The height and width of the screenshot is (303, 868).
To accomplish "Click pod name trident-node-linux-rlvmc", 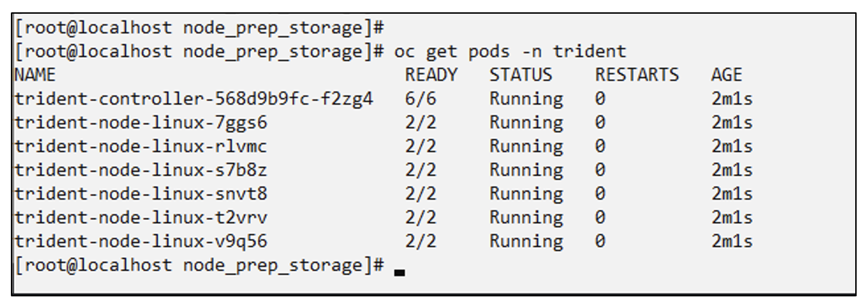I will point(141,146).
